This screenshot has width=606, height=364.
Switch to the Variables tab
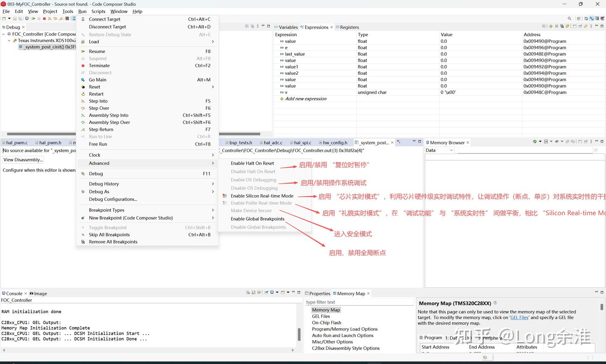[286, 27]
